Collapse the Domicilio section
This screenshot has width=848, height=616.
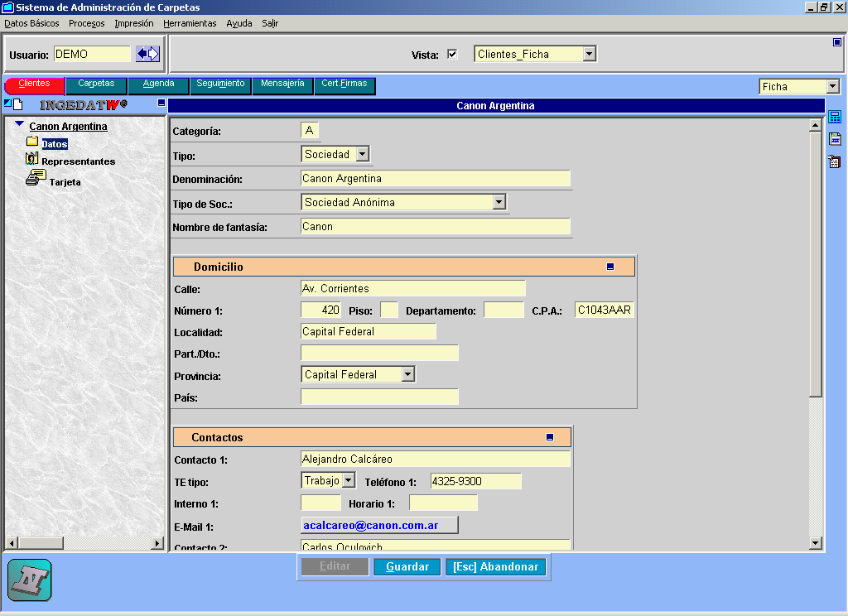(610, 267)
